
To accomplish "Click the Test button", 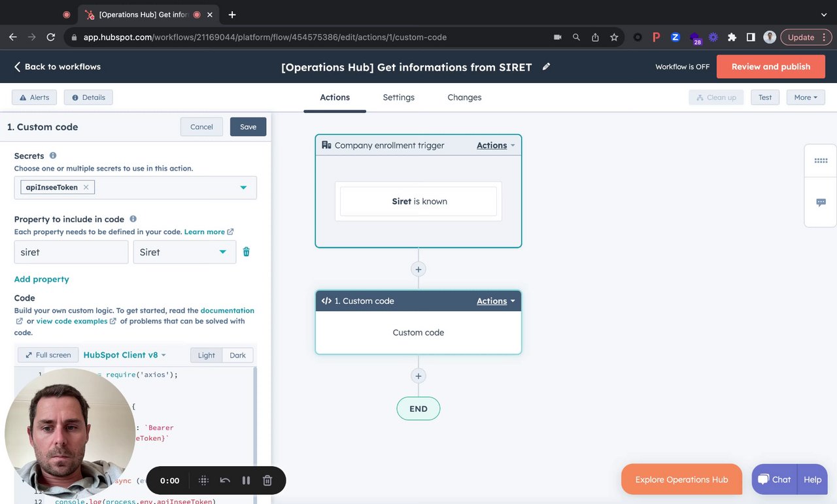I will pos(765,97).
